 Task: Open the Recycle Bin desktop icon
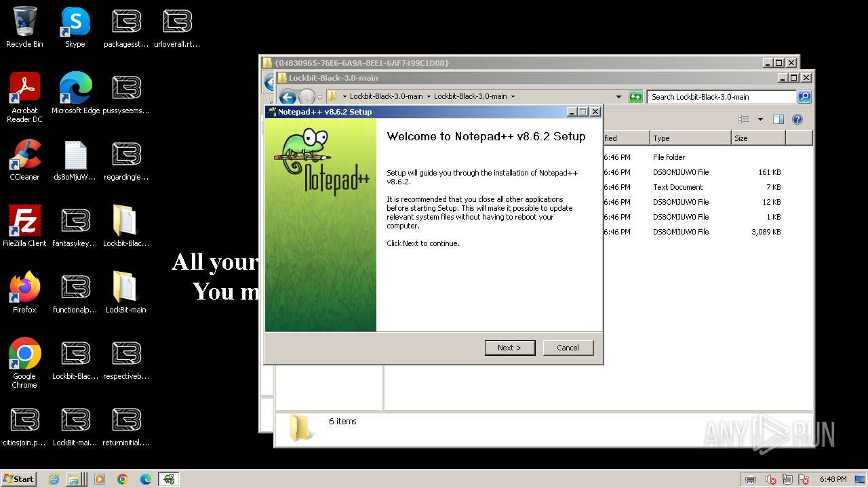click(x=24, y=27)
